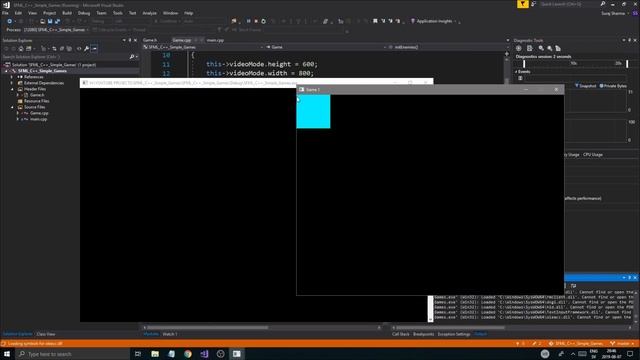Expand the Game.cpp tree node
Screen dimensions: 640x360
(x=18, y=113)
